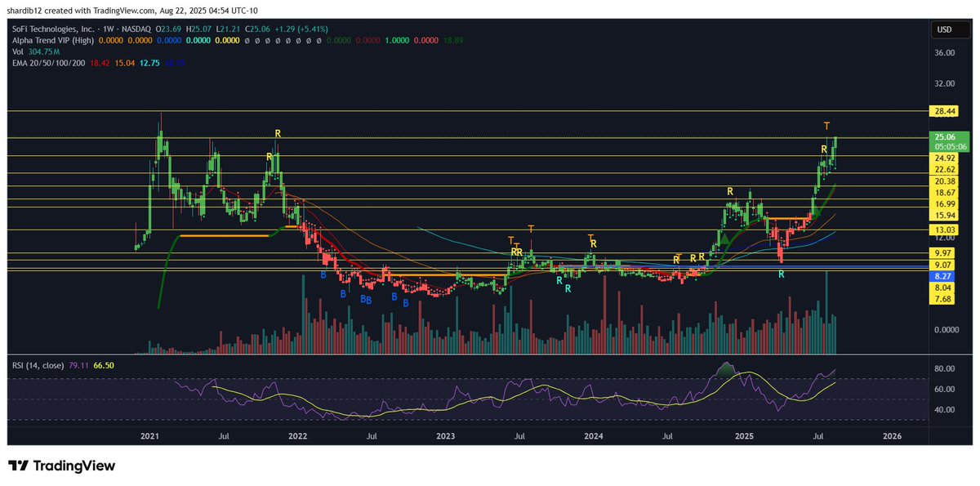Click the T signal marker above the newest candle
Viewport: 980px width, 486px height.
point(826,126)
